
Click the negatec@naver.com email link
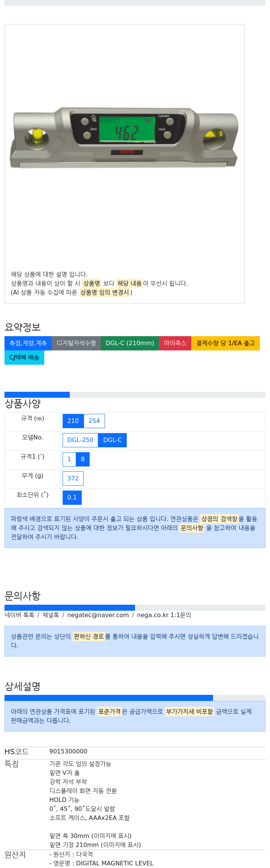(98, 615)
